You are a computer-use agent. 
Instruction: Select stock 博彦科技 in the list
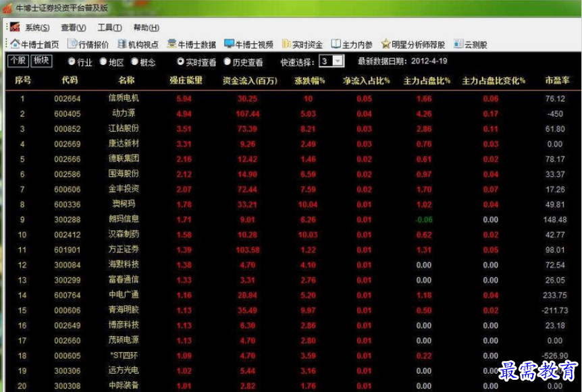(124, 325)
